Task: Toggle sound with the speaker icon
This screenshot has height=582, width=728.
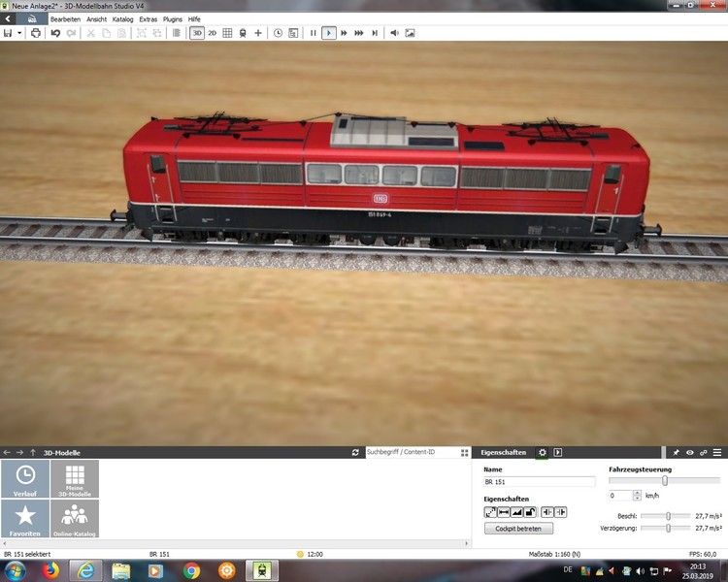Action: [395, 33]
